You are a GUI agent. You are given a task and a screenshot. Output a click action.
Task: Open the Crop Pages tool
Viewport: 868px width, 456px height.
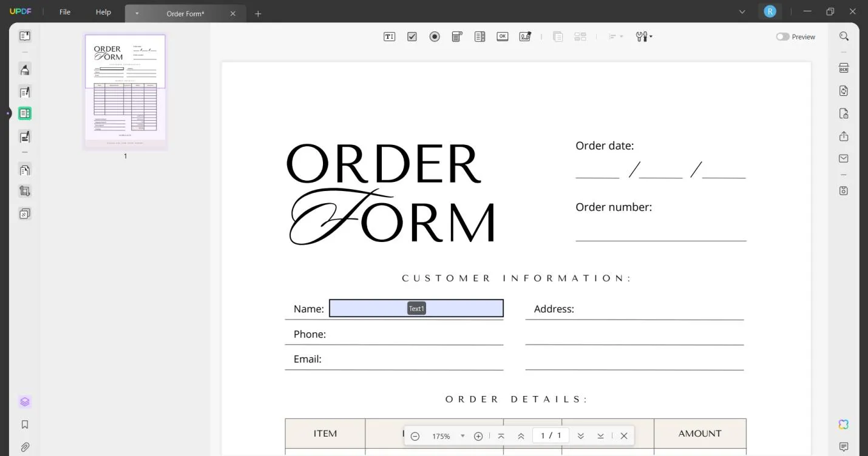point(25,191)
